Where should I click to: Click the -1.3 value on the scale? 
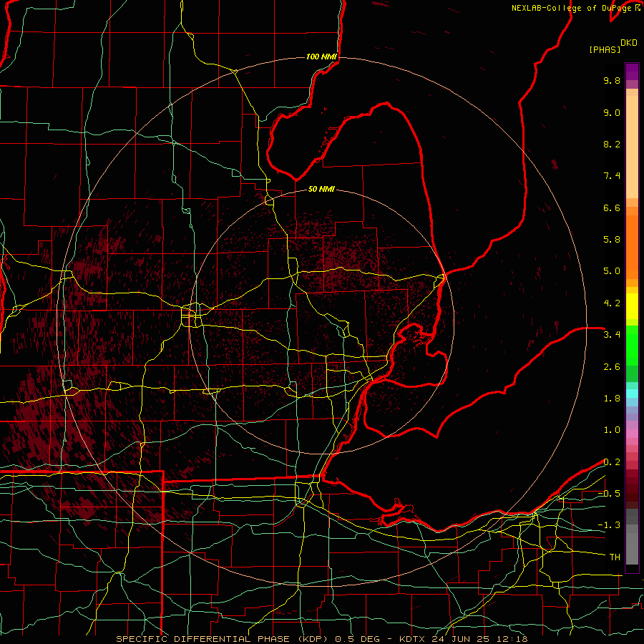[x=609, y=525]
